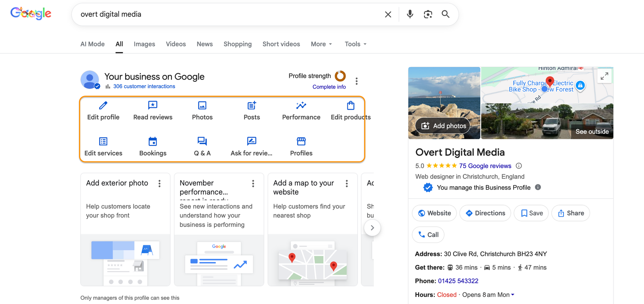Search by image using Google Lens icon
Viewport: 644px width, 304px height.
coord(428,14)
